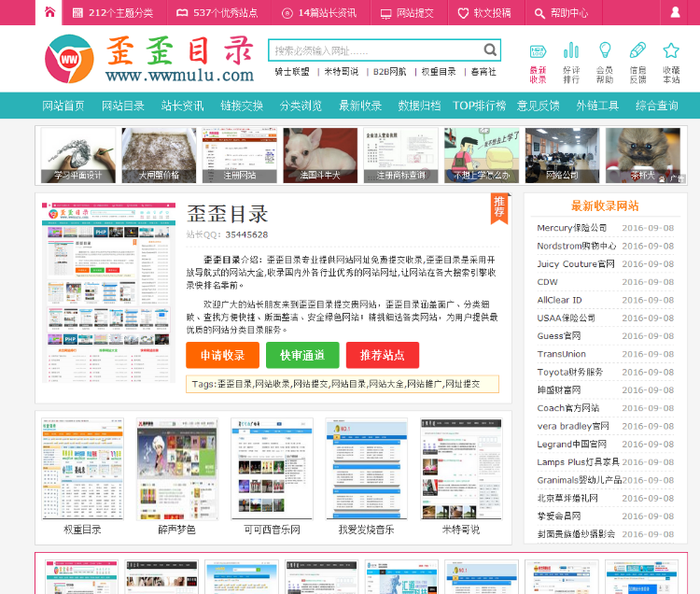
Task: Open the 学习平面设计 thumbnail
Action: pos(78,155)
